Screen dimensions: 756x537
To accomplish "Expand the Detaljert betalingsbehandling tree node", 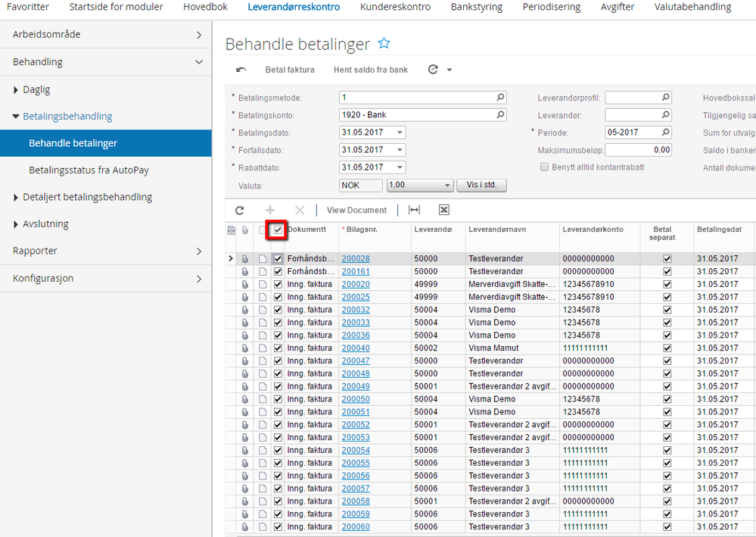I will point(17,197).
